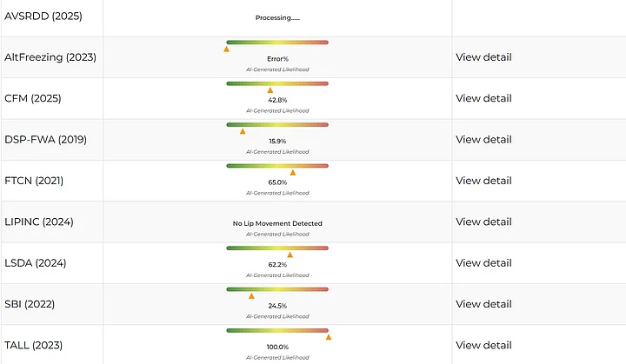This screenshot has width=626, height=364.
Task: Click the SBI 24.5% triangle marker
Action: (251, 295)
